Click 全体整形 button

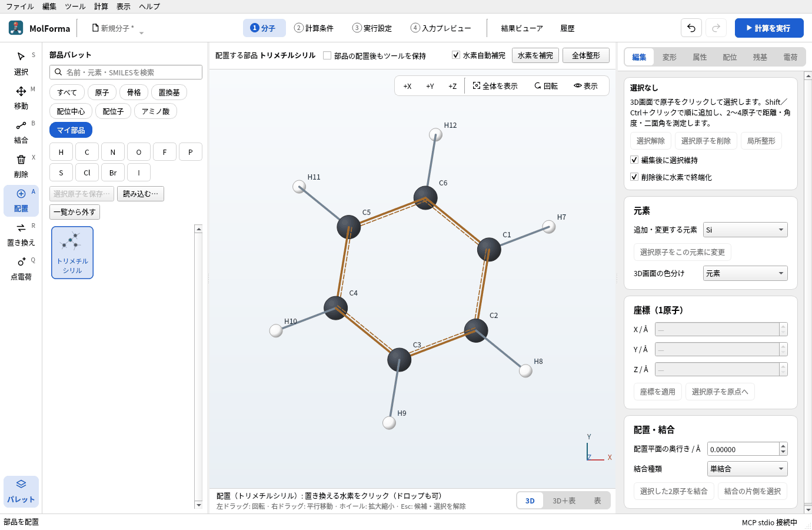(x=586, y=55)
